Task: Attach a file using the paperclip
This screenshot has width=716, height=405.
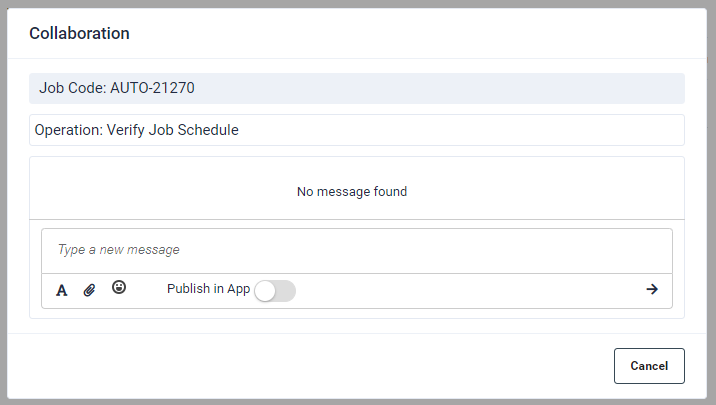Action: tap(89, 290)
